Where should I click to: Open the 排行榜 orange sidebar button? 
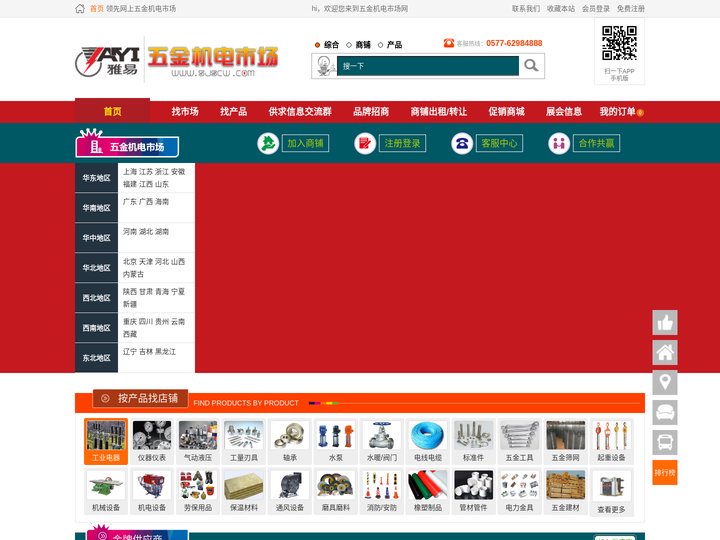coord(665,472)
